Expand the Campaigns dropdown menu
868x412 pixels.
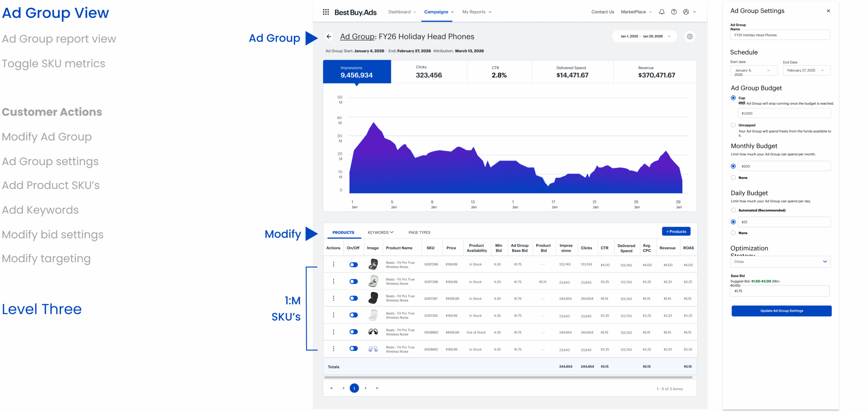[439, 12]
